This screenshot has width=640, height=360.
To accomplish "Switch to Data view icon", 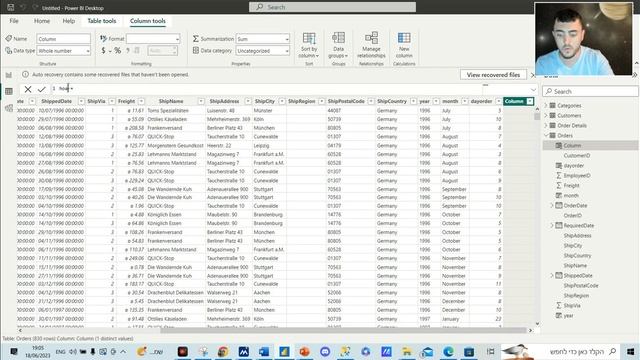I will click(9, 91).
